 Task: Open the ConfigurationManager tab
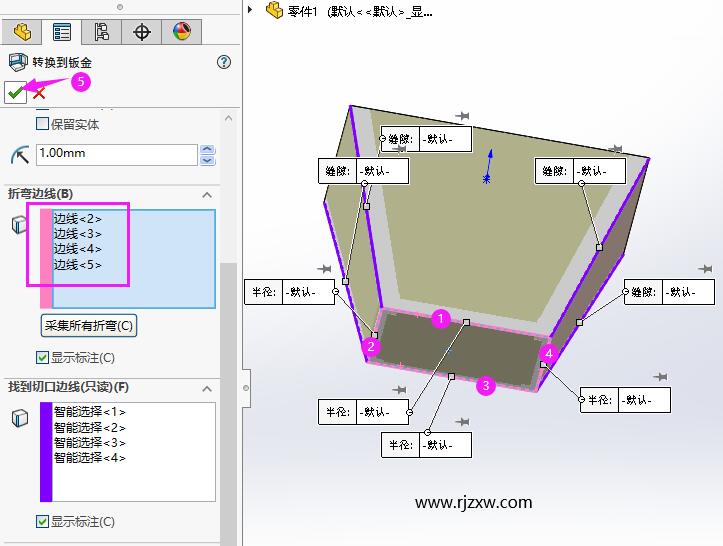[x=101, y=32]
